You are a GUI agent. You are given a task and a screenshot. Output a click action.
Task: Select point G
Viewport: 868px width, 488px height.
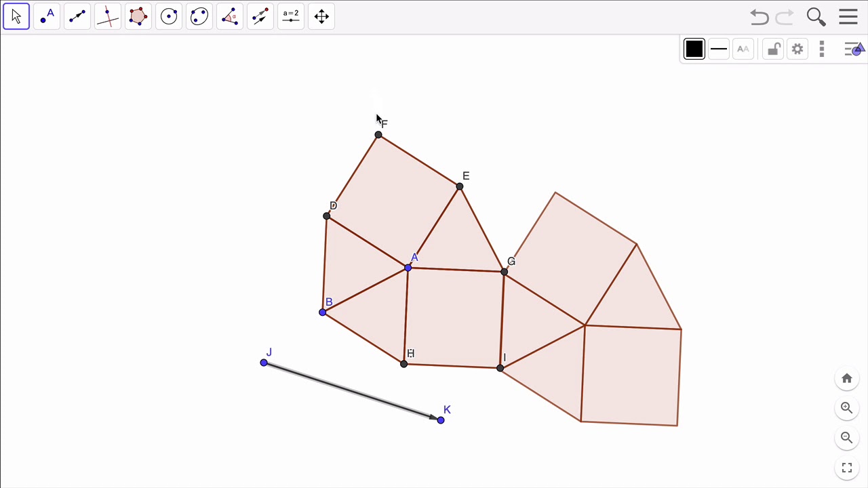[x=504, y=272]
